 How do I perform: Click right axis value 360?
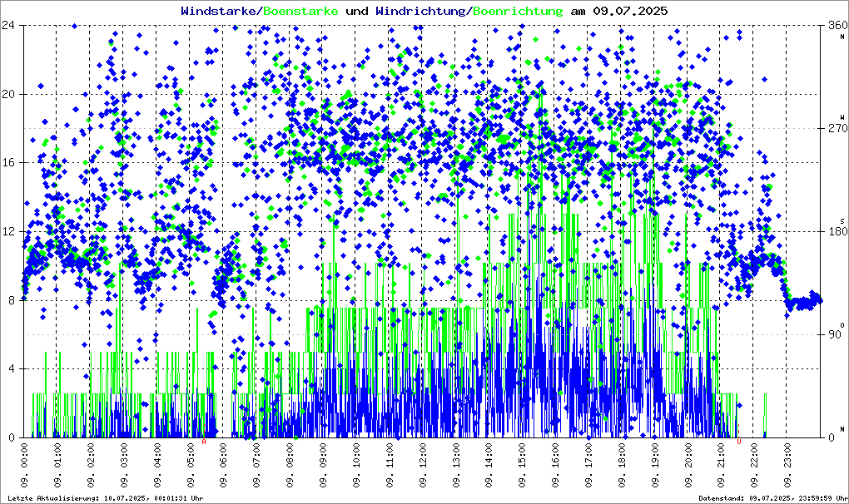click(837, 26)
